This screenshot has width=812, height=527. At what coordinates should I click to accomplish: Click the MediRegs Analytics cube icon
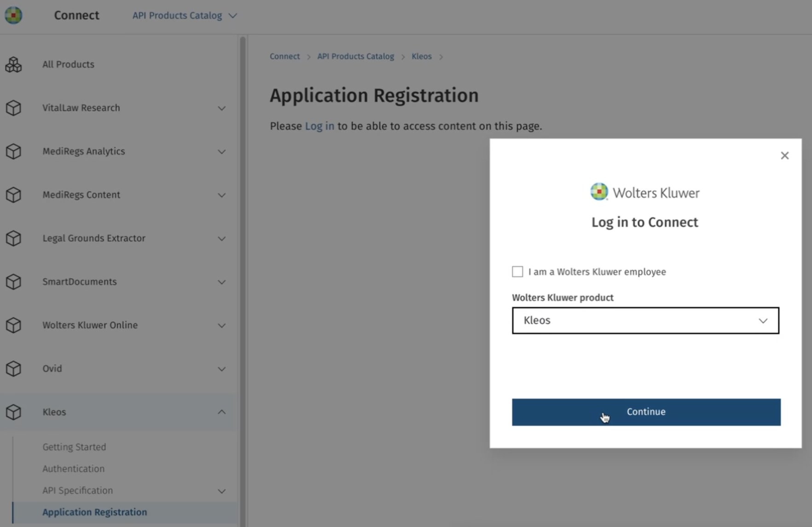click(13, 151)
